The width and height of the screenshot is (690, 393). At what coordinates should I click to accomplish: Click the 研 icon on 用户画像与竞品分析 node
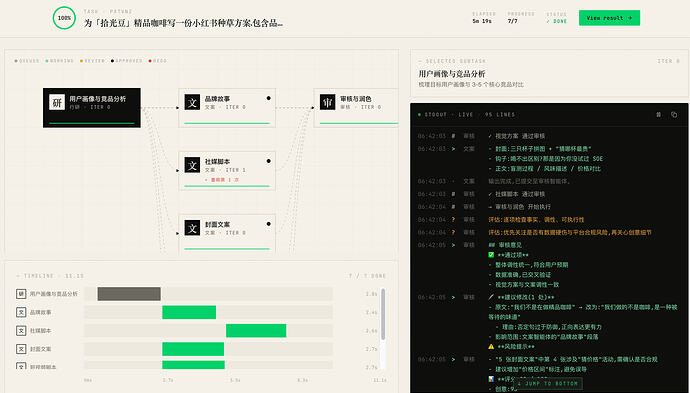[57, 102]
